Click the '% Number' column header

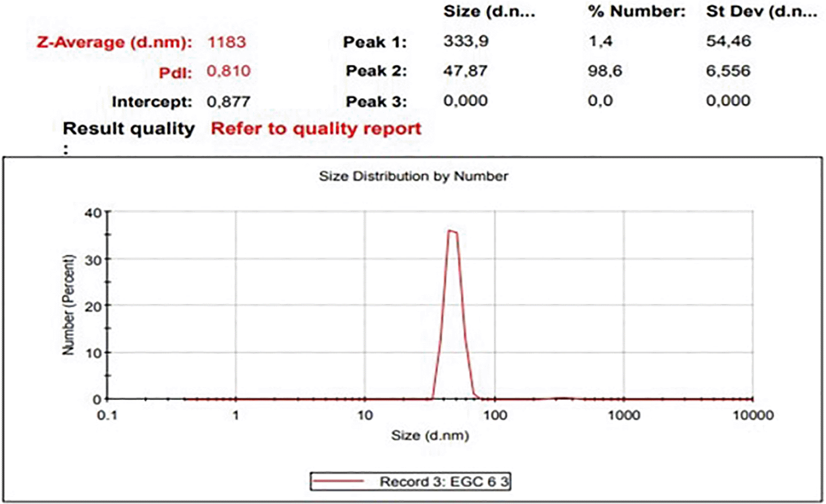tap(636, 11)
